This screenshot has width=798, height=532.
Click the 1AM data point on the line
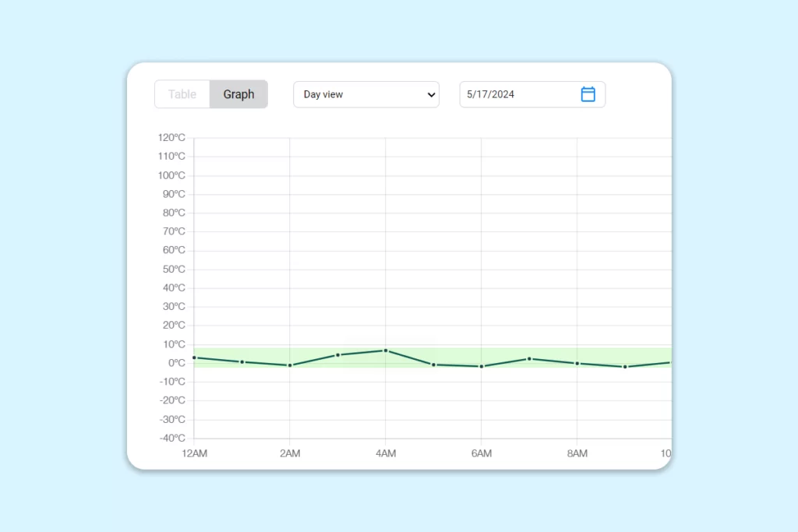tap(242, 362)
